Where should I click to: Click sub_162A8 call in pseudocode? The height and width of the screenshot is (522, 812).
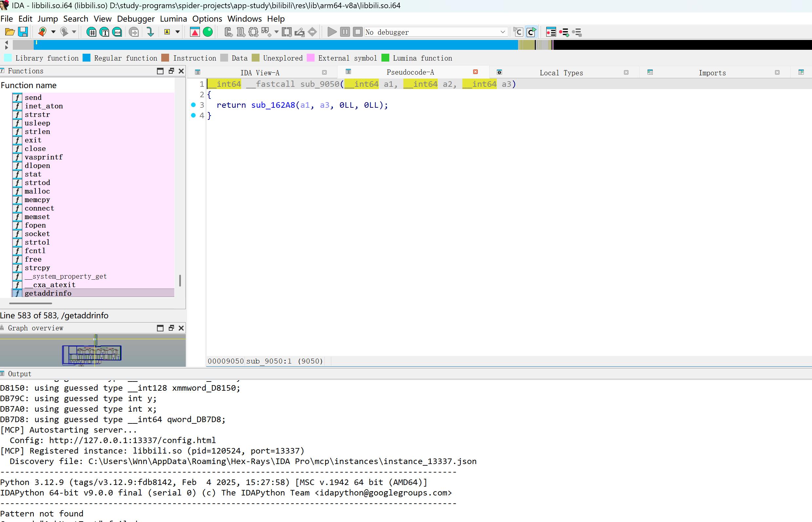coord(273,105)
